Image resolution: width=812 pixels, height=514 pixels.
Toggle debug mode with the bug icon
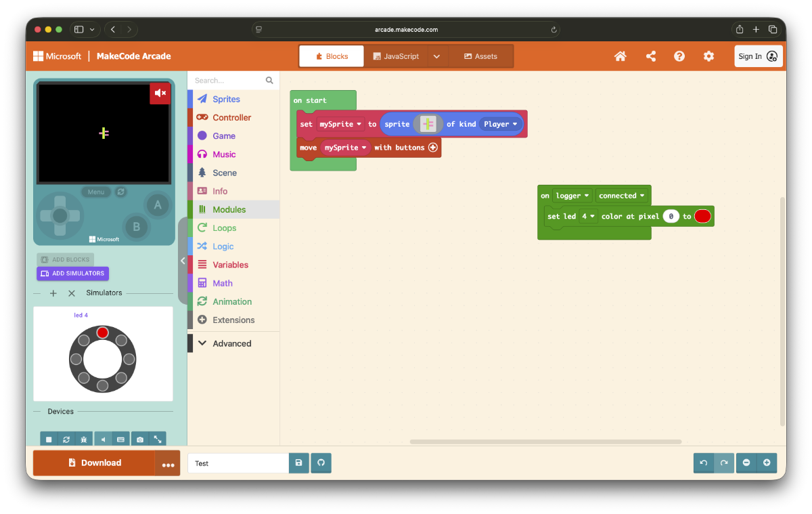(x=84, y=440)
